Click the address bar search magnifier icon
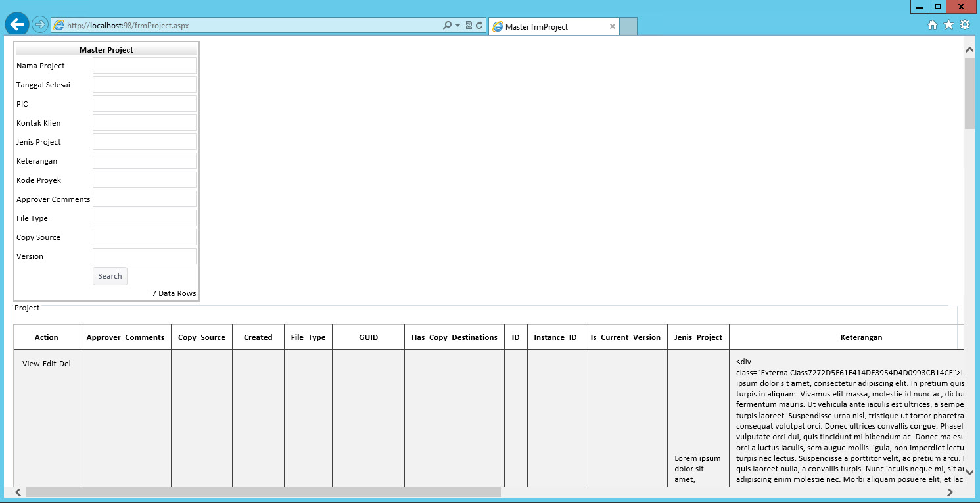 pyautogui.click(x=447, y=26)
